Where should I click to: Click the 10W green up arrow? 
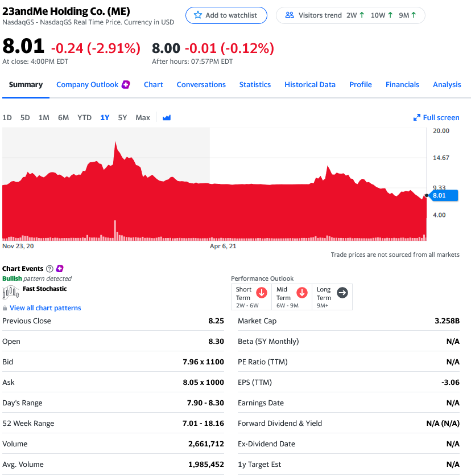(x=390, y=15)
